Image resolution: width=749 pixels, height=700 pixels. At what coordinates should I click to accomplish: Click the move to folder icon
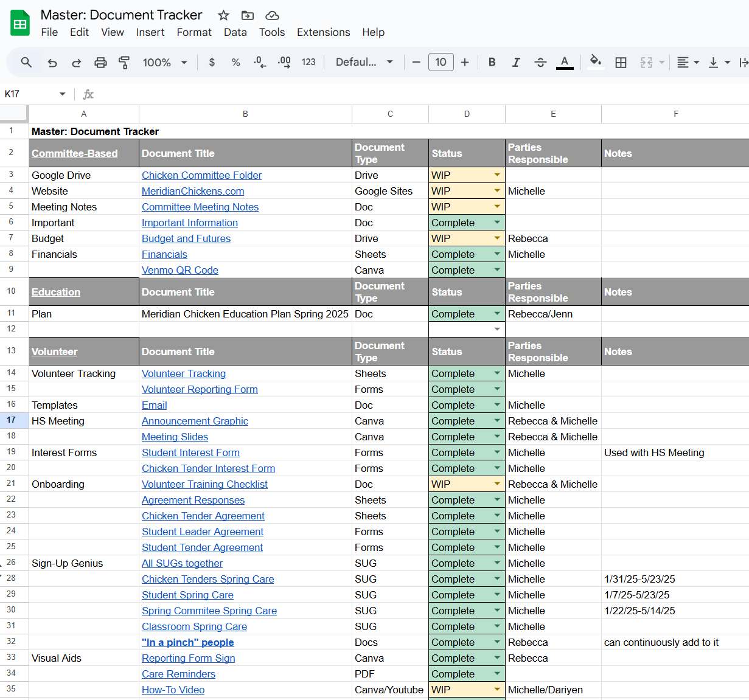[x=248, y=15]
